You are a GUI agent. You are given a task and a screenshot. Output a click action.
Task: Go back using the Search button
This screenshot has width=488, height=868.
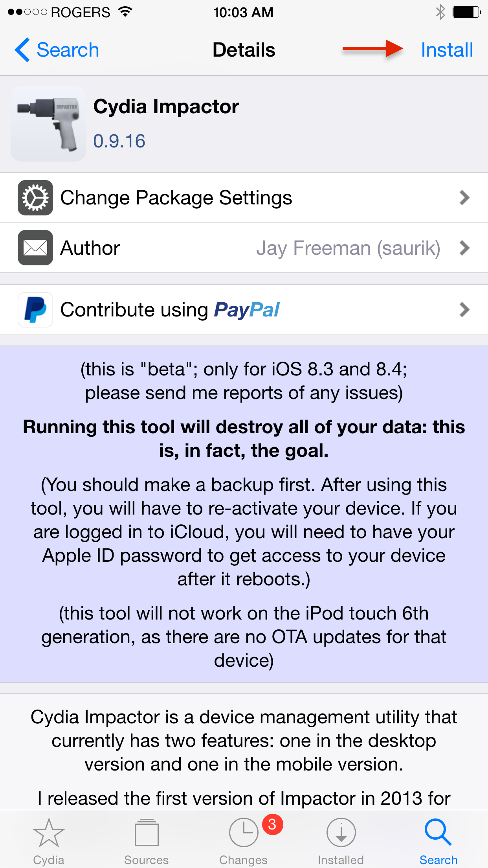[x=57, y=50]
